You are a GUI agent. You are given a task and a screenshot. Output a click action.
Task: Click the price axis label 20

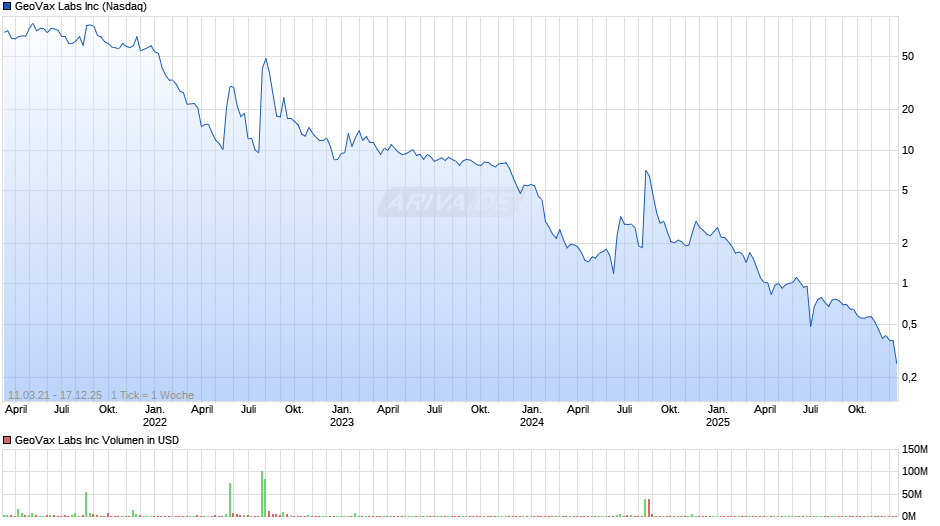pos(908,109)
